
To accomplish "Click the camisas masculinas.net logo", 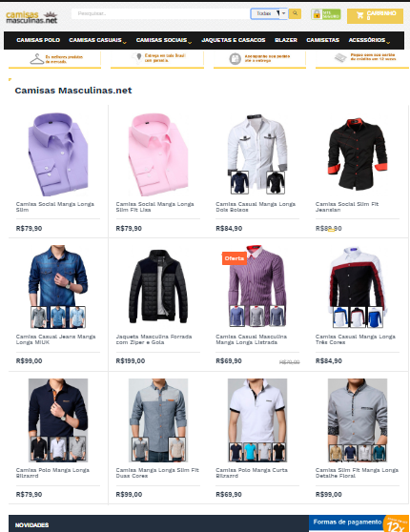I will (31, 17).
